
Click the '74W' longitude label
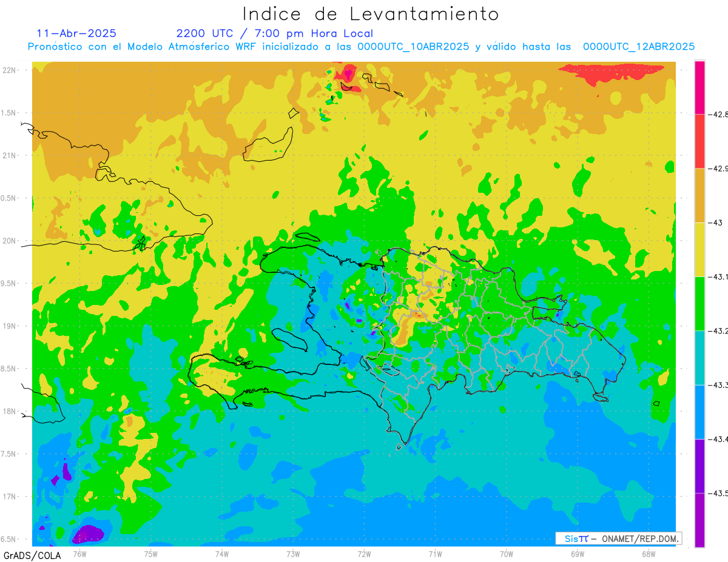pyautogui.click(x=222, y=554)
